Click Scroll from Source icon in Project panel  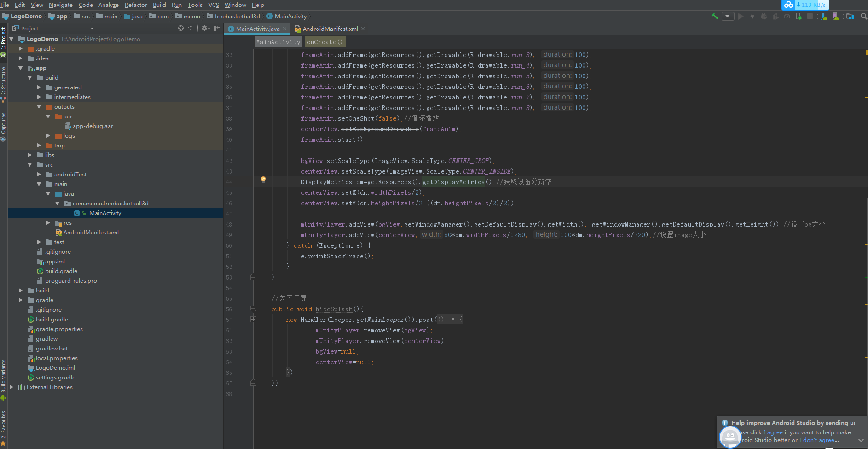(181, 28)
